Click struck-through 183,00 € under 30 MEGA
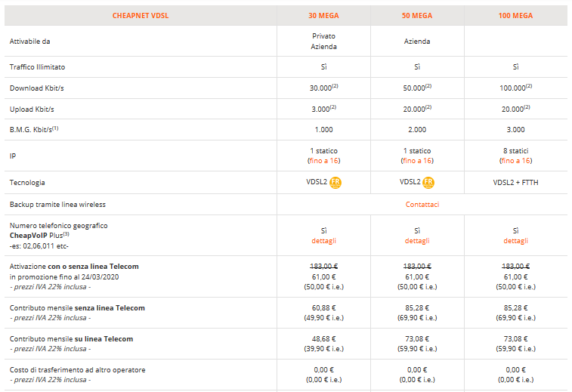Screen dimensions: 572x392 click(x=323, y=266)
